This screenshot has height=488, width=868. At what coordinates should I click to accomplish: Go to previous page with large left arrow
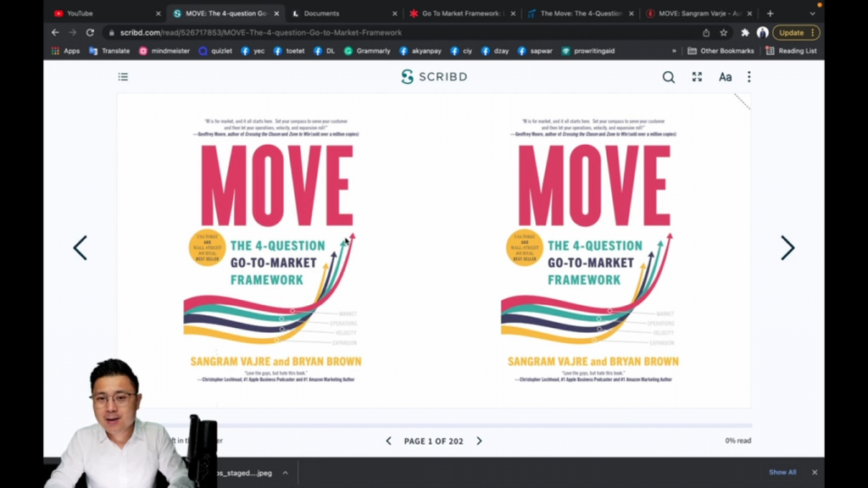(81, 248)
